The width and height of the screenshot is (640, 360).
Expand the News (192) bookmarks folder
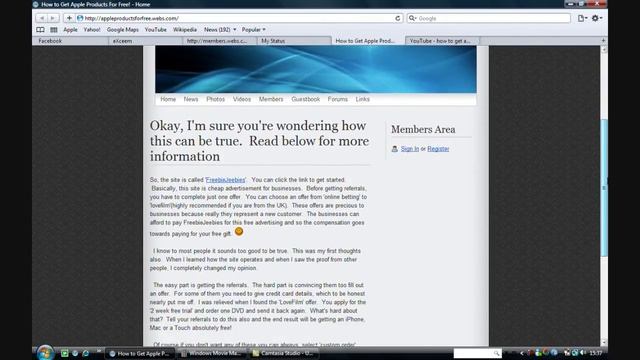220,30
